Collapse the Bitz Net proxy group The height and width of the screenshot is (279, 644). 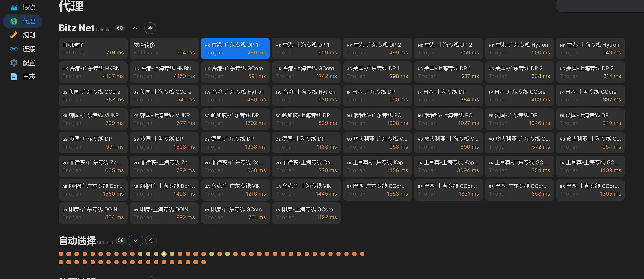(x=135, y=28)
